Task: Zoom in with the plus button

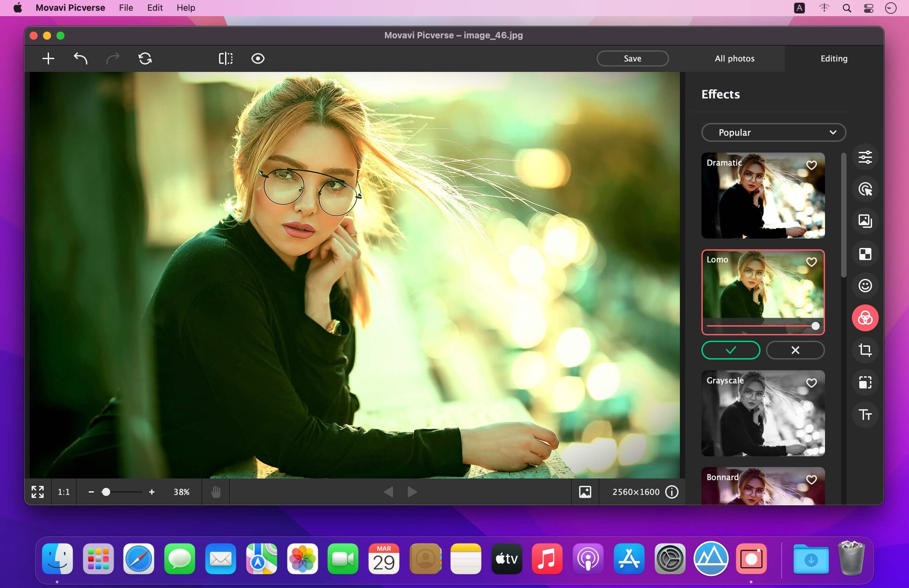Action: 151,492
